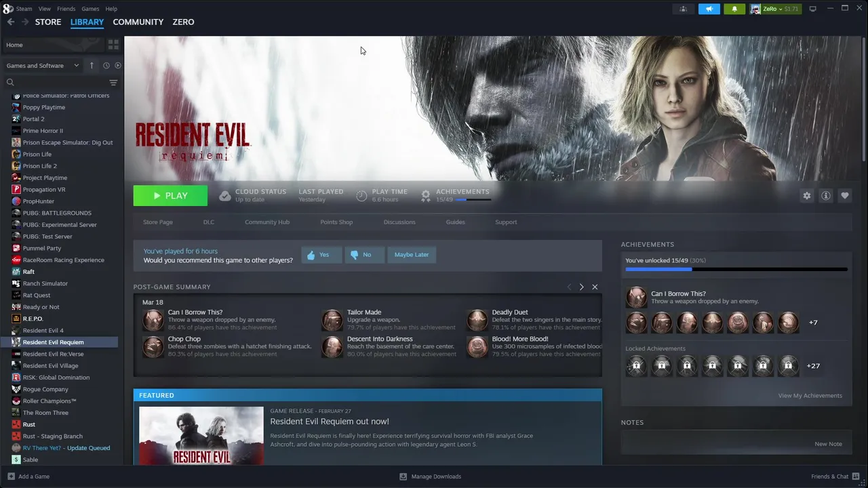
Task: Open game information icon
Action: tap(826, 195)
